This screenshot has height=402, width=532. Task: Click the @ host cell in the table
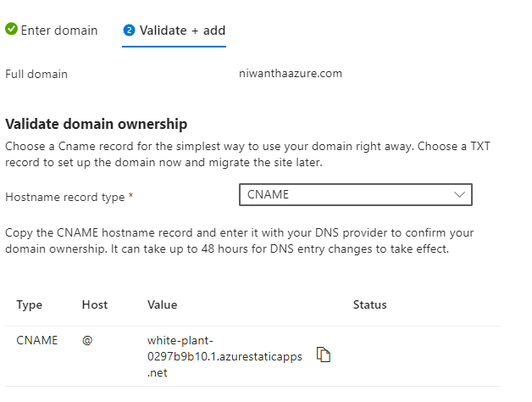point(87,340)
